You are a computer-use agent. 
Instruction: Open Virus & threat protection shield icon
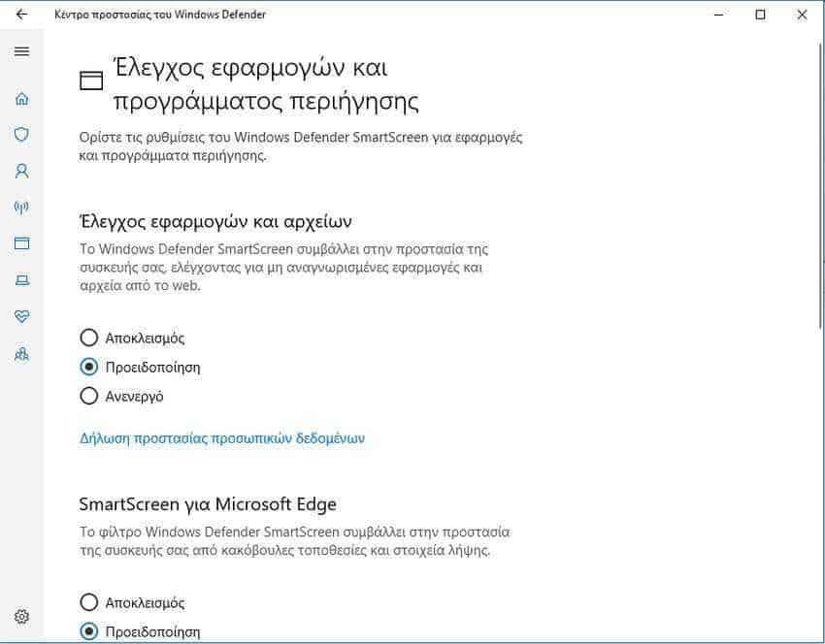[x=21, y=134]
